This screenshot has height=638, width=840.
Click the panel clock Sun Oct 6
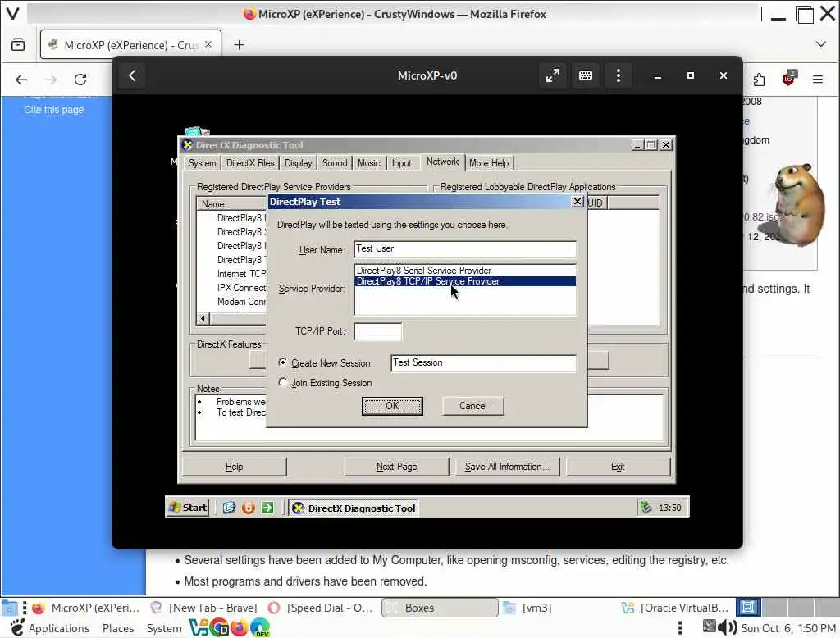point(788,628)
